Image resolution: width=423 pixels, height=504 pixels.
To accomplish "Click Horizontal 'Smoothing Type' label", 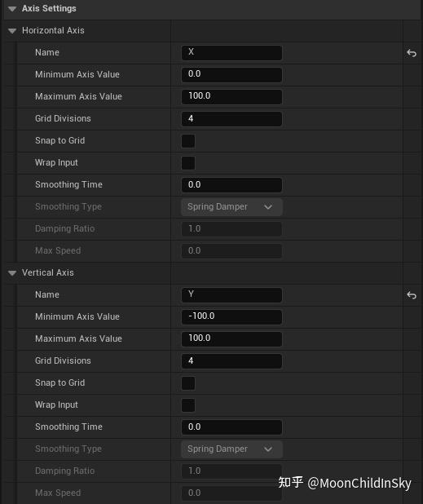I will (x=68, y=206).
